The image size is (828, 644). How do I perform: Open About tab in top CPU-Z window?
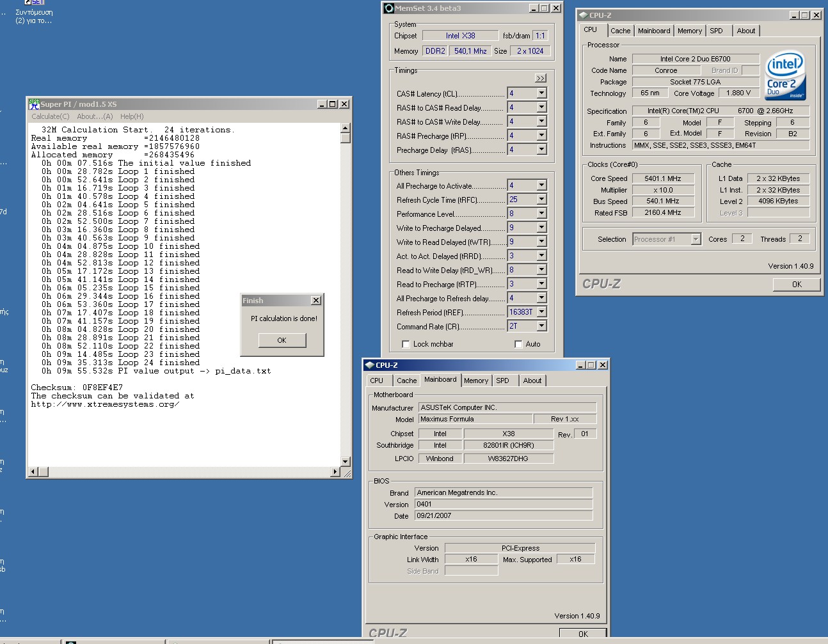coord(746,31)
